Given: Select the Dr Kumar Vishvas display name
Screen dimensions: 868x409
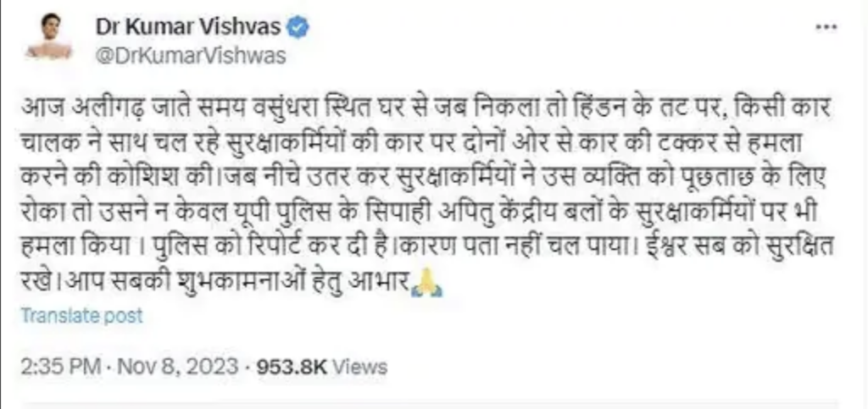Looking at the screenshot, I should 189,27.
